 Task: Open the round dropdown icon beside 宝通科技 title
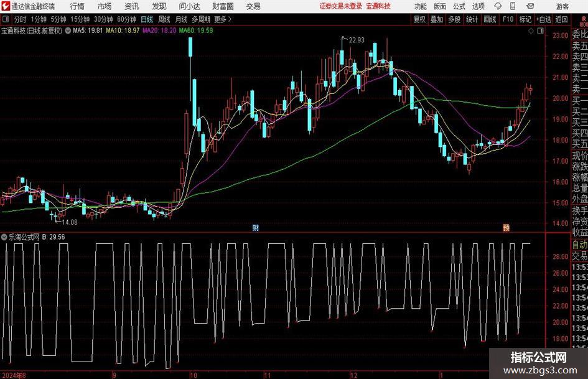click(68, 30)
